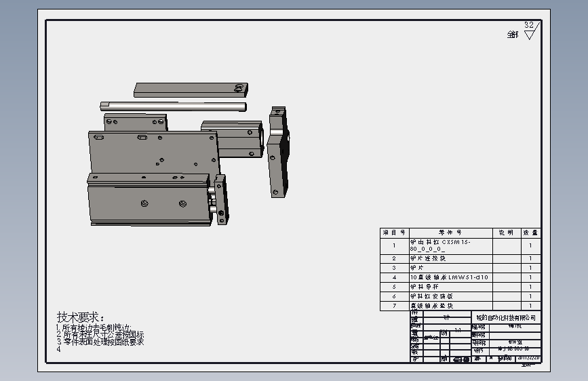
Task: Click the '技术要求:' heading
Action: click(81, 317)
